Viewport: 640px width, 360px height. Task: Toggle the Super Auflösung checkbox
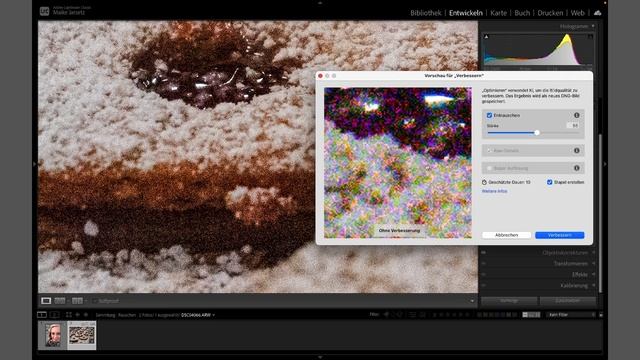tap(489, 168)
